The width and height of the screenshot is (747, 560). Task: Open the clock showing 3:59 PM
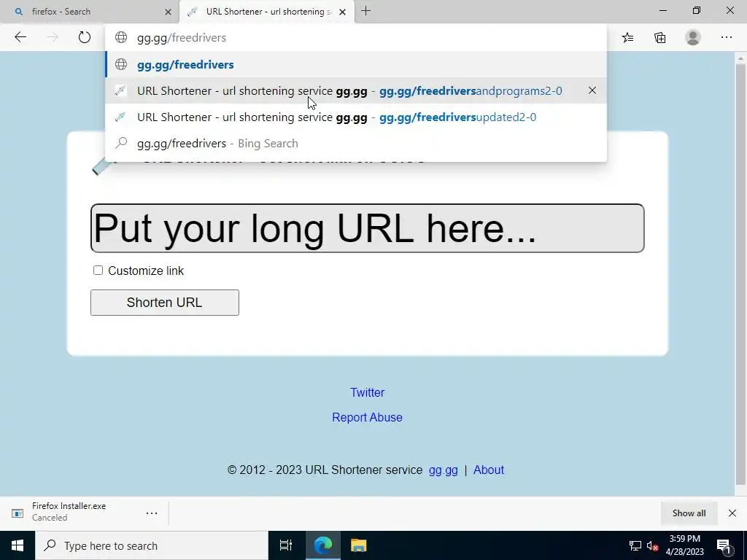tap(684, 545)
